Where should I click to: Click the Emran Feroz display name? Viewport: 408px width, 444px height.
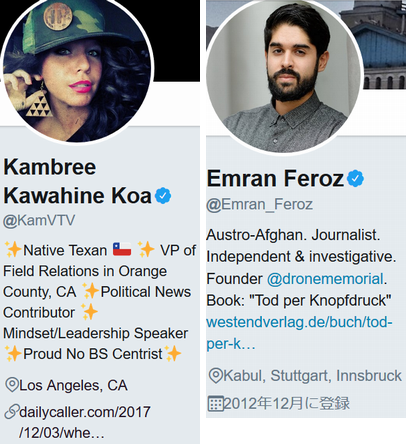pyautogui.click(x=275, y=178)
